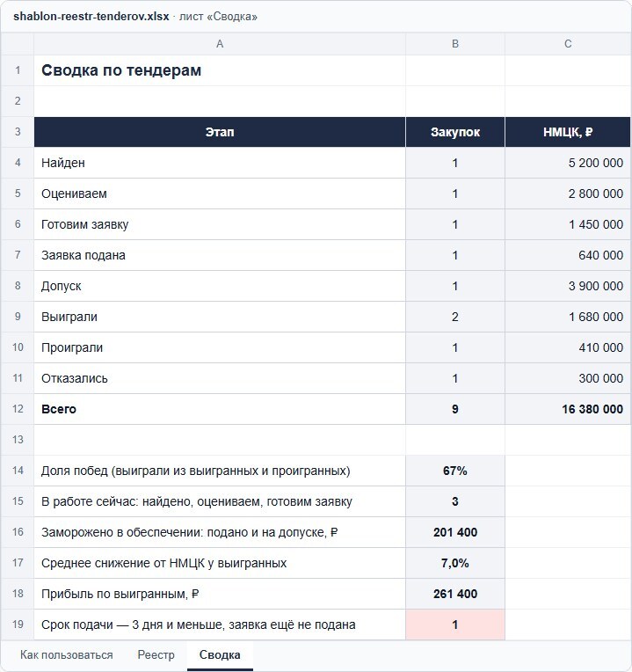This screenshot has width=632, height=672.
Task: Select row 14 header
Action: click(18, 471)
